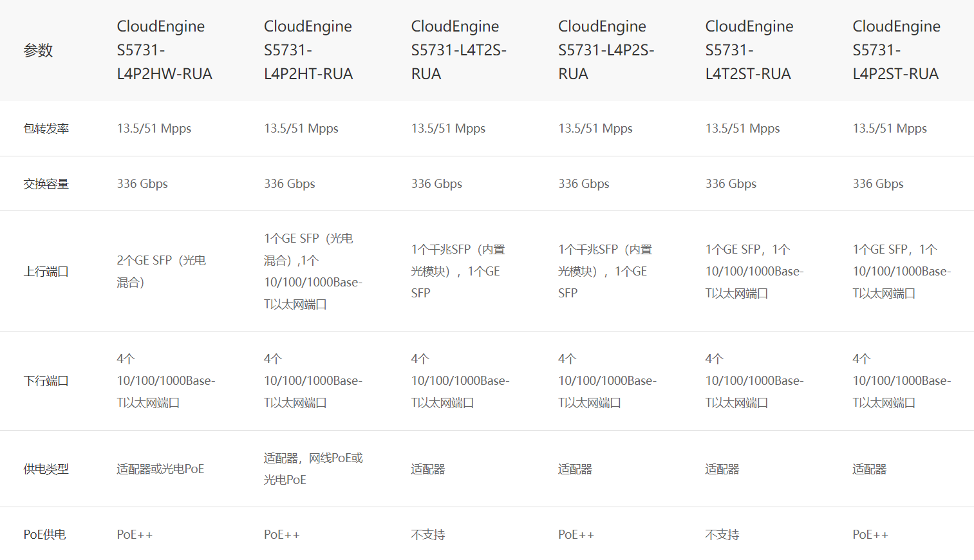Select 不支持 in the L4T2ST-RUA column
Image resolution: width=974 pixels, height=560 pixels.
coord(722,535)
